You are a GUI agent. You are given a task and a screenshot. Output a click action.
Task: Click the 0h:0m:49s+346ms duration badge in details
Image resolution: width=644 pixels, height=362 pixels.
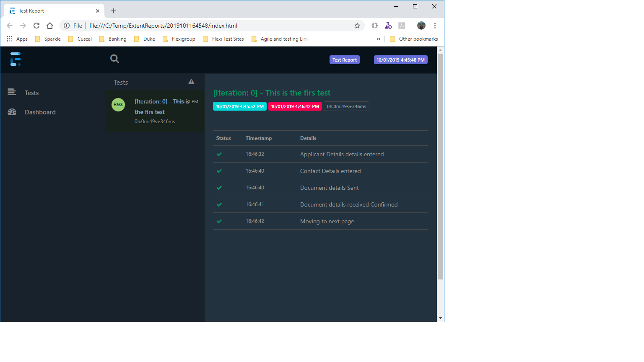[x=346, y=106]
